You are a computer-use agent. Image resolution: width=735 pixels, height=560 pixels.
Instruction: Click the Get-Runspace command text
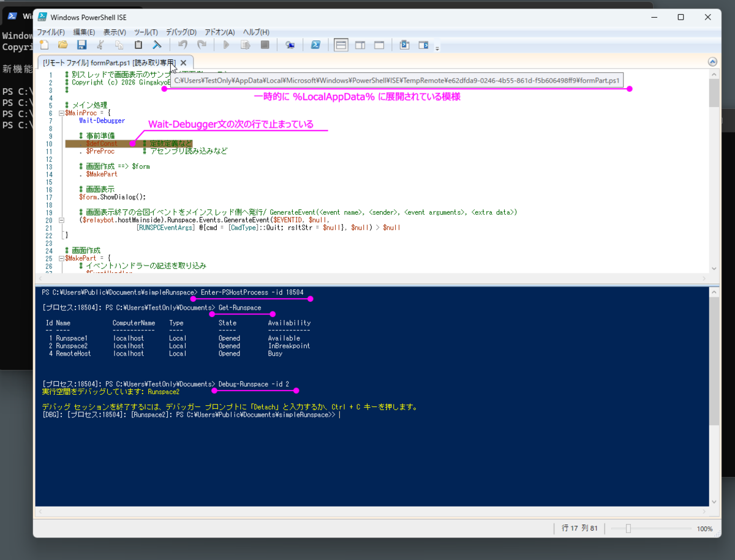(x=239, y=307)
